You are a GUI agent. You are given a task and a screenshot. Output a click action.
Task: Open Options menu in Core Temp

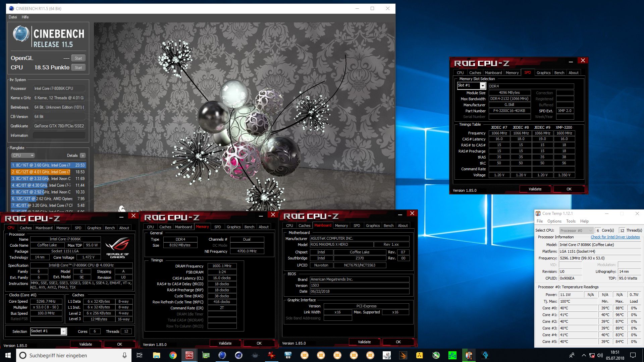[554, 221]
